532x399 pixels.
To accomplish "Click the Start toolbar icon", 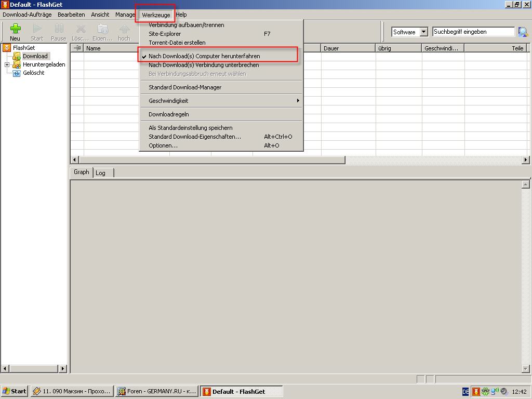I will coord(37,29).
